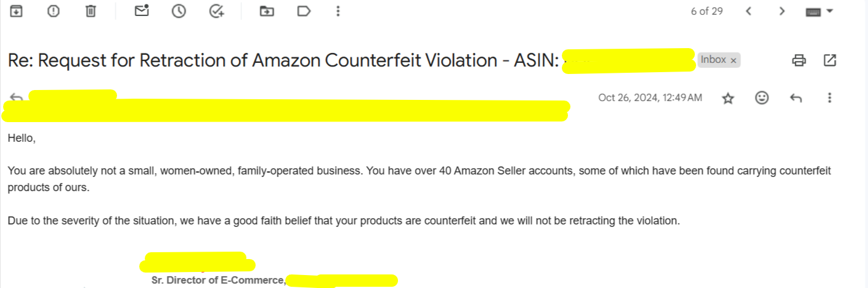Mark the email as unread
The height and width of the screenshot is (288, 868).
(x=142, y=10)
